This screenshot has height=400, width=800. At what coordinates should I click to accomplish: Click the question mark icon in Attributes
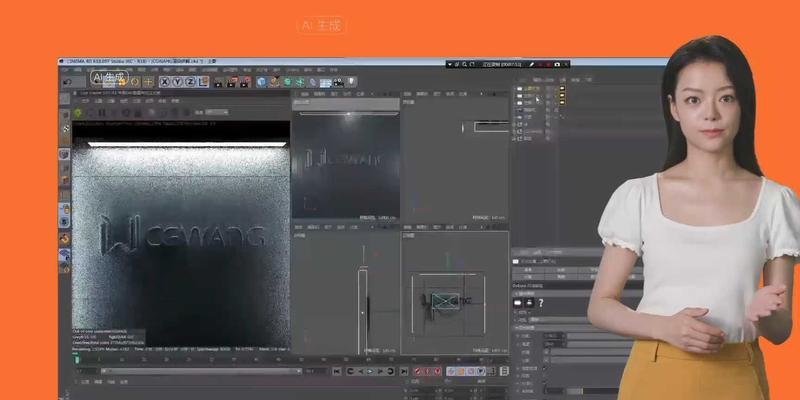point(541,303)
